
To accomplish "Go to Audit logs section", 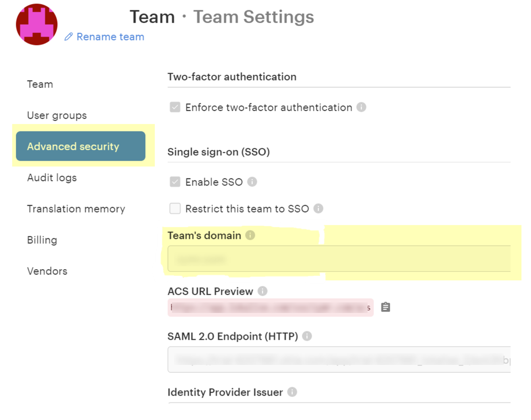I will [52, 177].
